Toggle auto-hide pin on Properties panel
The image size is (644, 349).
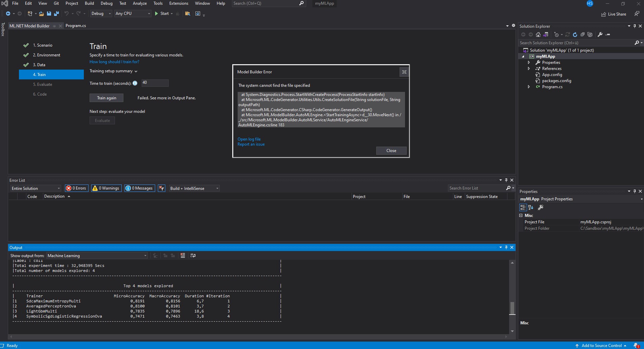[x=635, y=191]
